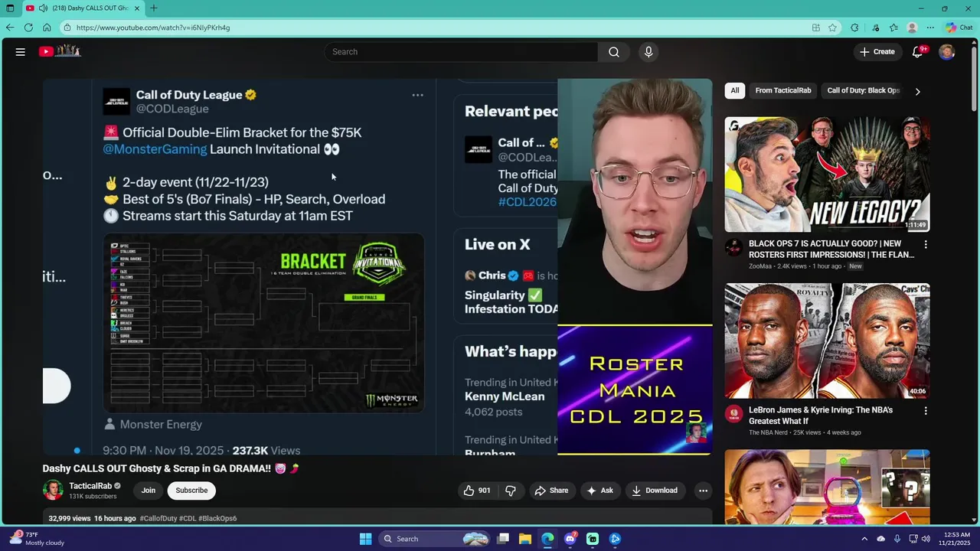Click the browser address bar URL
The height and width of the screenshot is (551, 980).
pyautogui.click(x=153, y=28)
